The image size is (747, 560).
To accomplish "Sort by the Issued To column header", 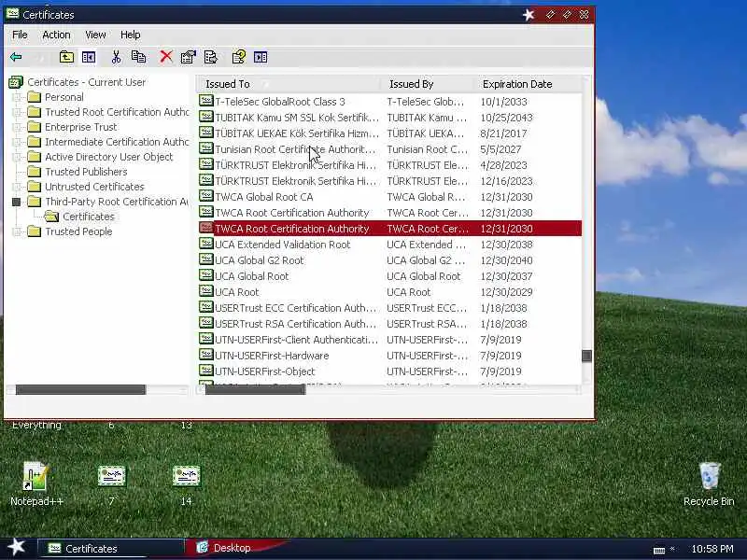I will pos(289,84).
